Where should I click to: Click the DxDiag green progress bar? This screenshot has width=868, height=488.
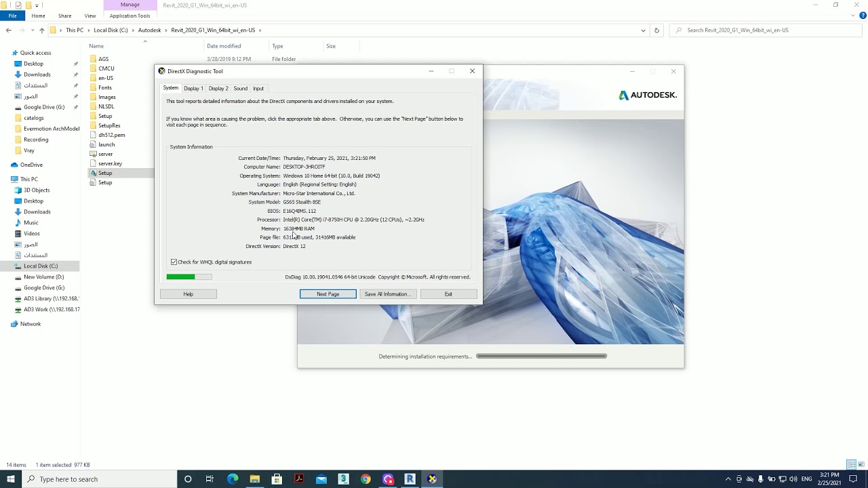point(189,277)
